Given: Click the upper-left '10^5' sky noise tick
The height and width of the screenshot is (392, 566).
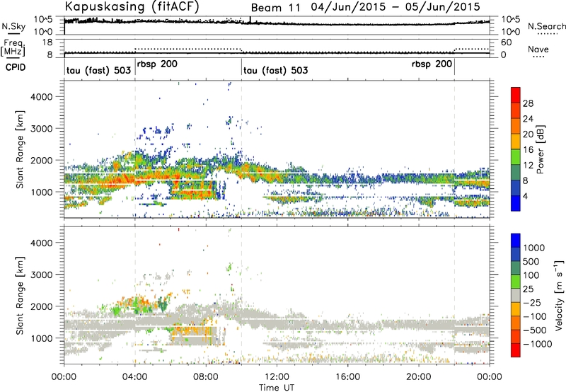Looking at the screenshot, I should pyautogui.click(x=43, y=19).
